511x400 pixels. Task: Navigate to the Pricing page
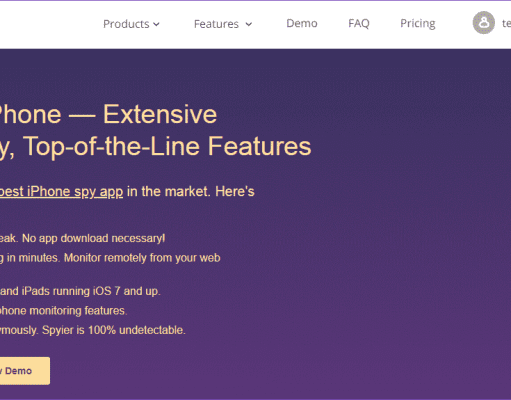pos(418,23)
